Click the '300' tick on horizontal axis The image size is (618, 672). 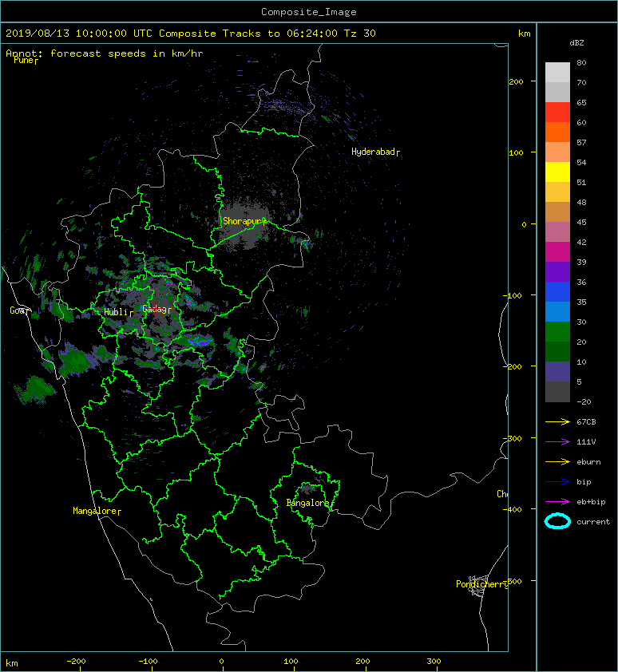pyautogui.click(x=434, y=662)
